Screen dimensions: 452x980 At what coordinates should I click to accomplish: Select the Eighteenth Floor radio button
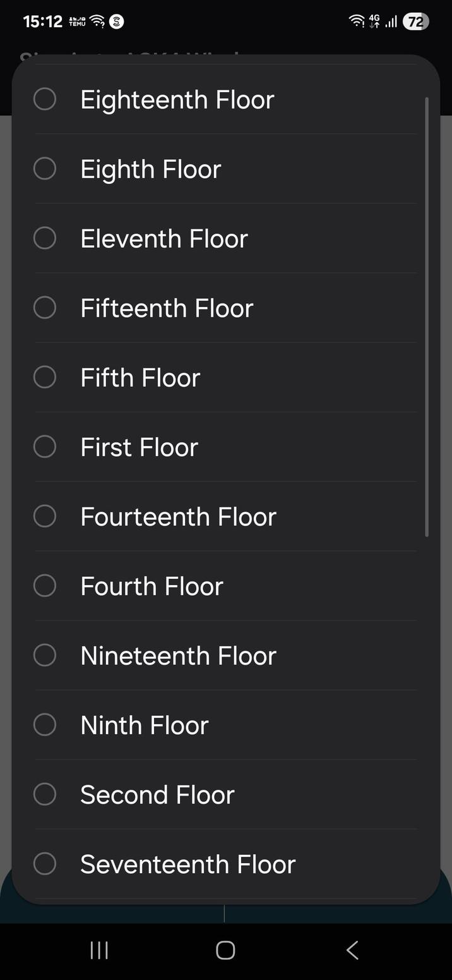44,99
